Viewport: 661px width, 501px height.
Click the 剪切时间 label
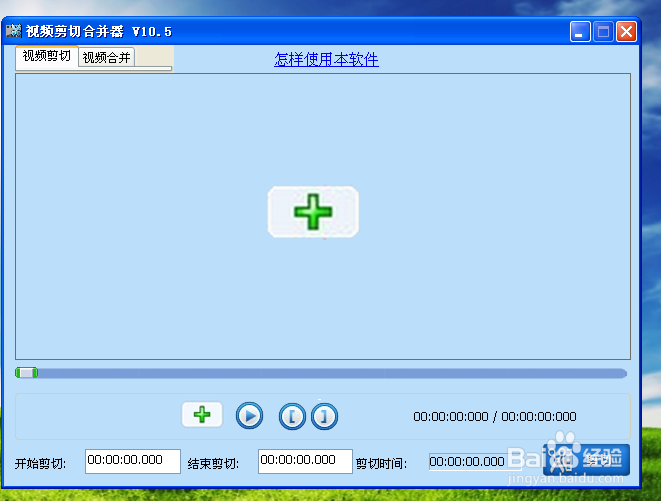pyautogui.click(x=382, y=464)
